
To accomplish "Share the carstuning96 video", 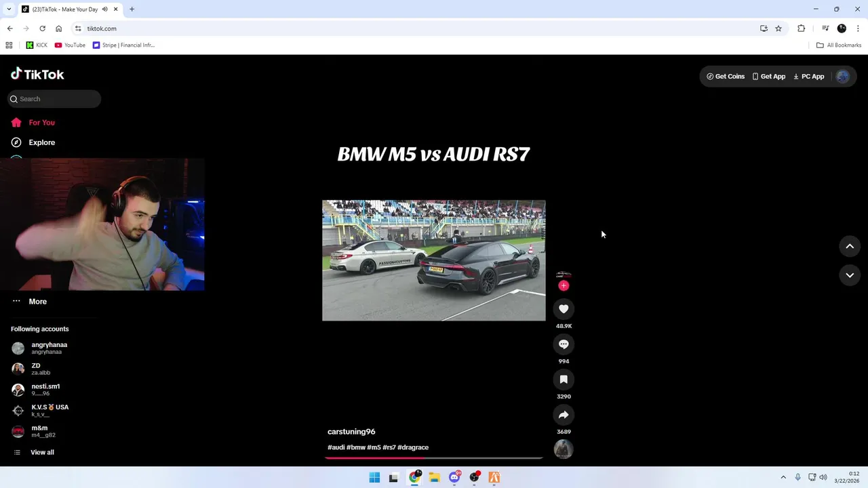I will (x=564, y=415).
